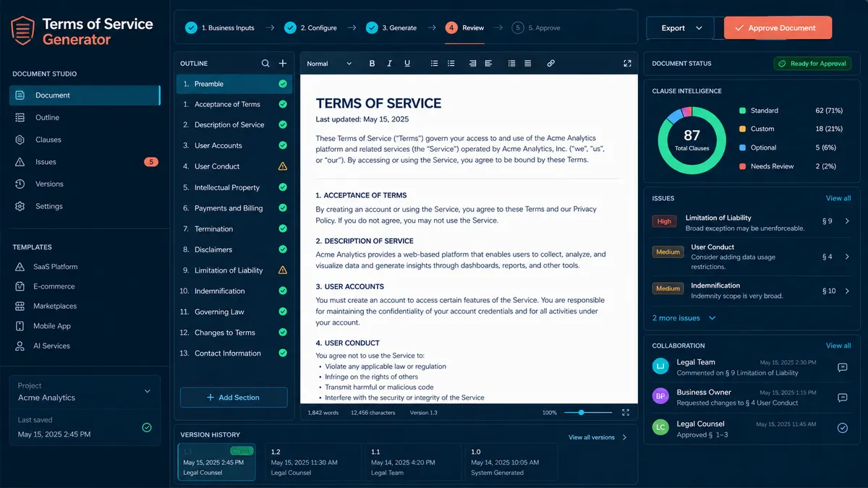Viewport: 868px width, 488px height.
Task: Click the saved checkmark icon under Last saved
Action: [147, 427]
